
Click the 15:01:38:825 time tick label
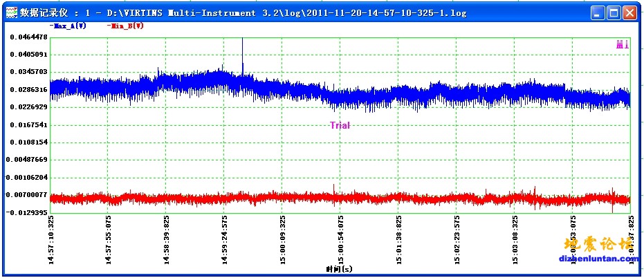(x=399, y=239)
